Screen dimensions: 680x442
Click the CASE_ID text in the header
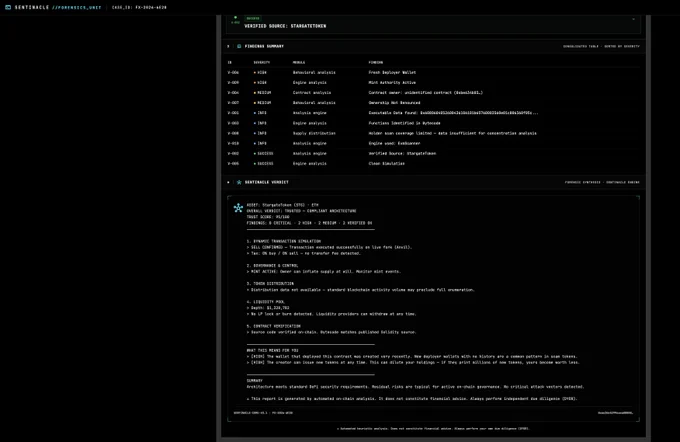139,7
